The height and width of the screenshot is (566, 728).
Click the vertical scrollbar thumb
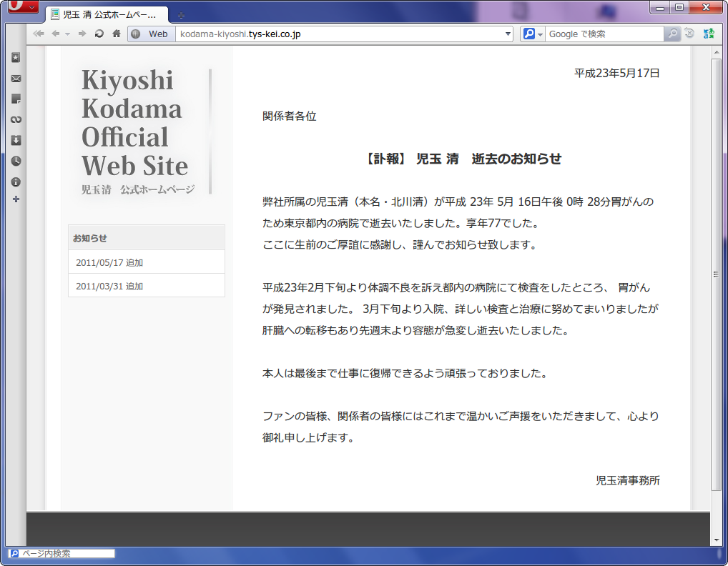click(717, 274)
